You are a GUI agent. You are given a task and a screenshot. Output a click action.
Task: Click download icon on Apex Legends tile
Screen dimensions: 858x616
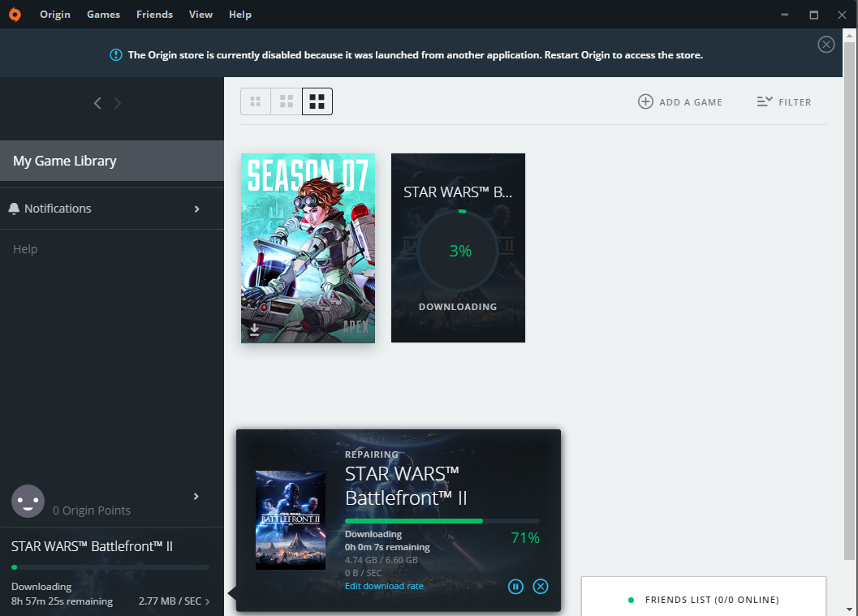254,330
